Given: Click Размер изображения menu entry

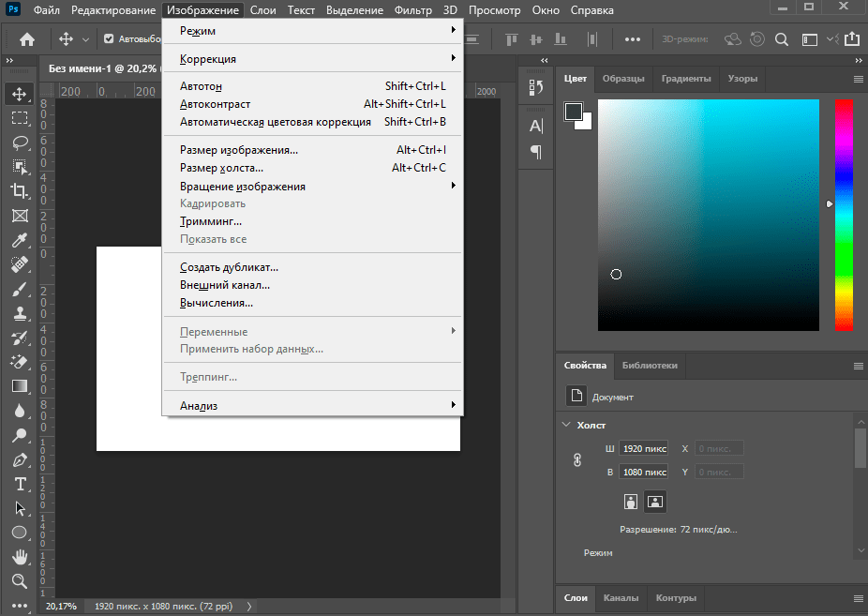Looking at the screenshot, I should [239, 150].
